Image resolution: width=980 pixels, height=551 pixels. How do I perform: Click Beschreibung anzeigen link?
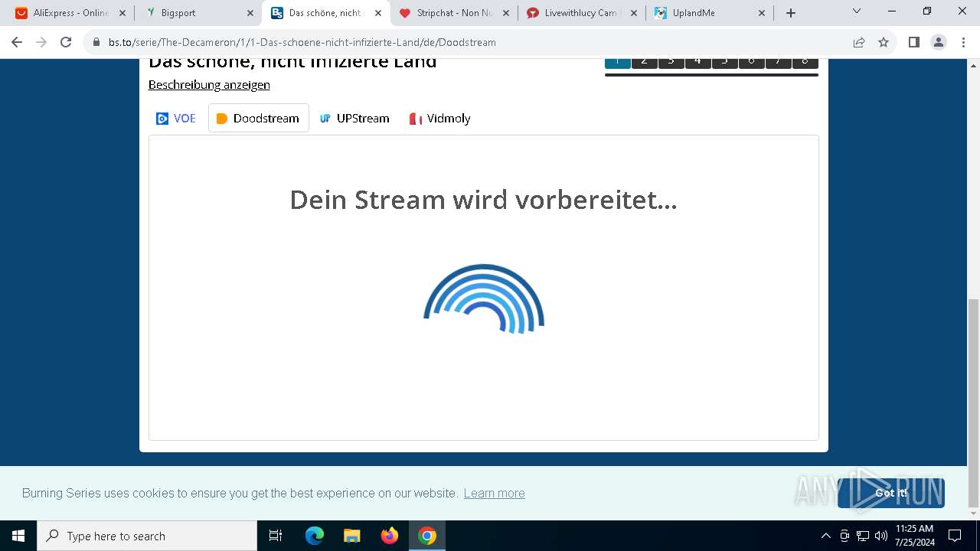[x=209, y=84]
